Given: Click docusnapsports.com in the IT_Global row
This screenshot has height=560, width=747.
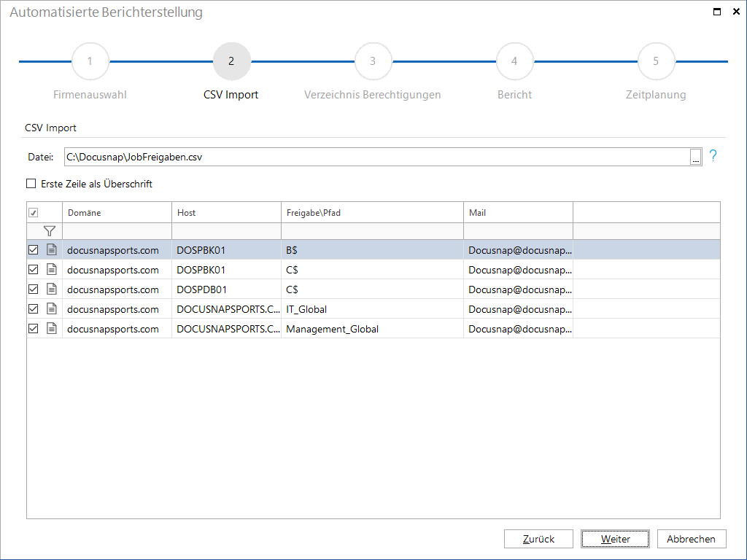Looking at the screenshot, I should pos(117,309).
